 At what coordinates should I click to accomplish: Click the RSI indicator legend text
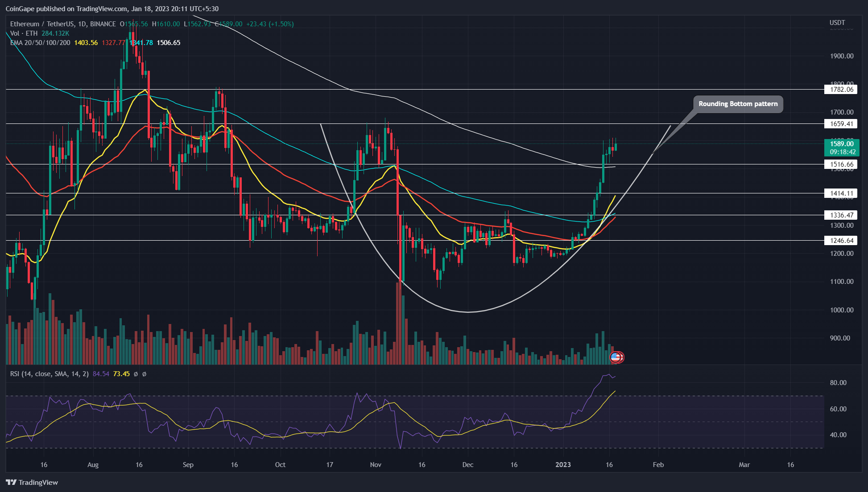tap(49, 374)
